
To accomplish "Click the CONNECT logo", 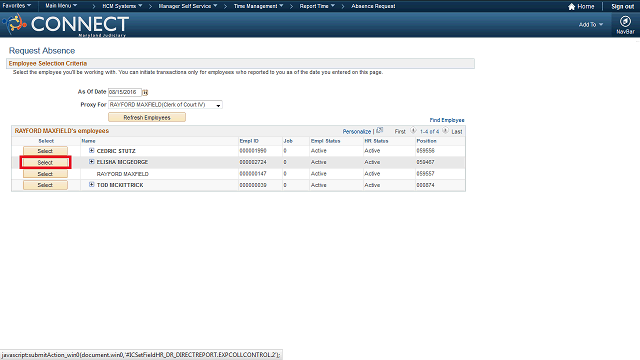I will point(66,24).
